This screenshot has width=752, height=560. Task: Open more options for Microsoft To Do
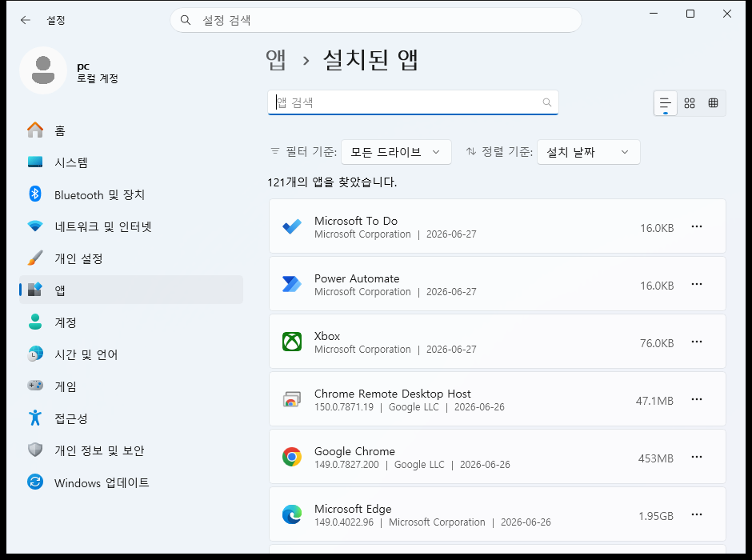[x=696, y=226]
